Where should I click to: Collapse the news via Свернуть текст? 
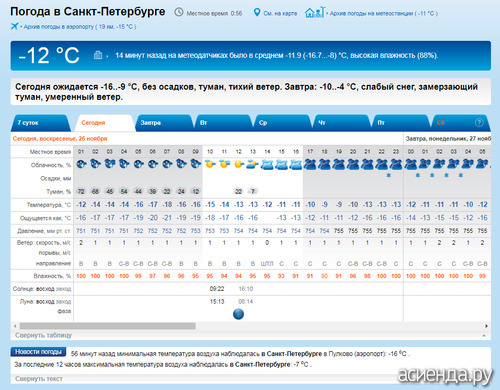pyautogui.click(x=39, y=379)
